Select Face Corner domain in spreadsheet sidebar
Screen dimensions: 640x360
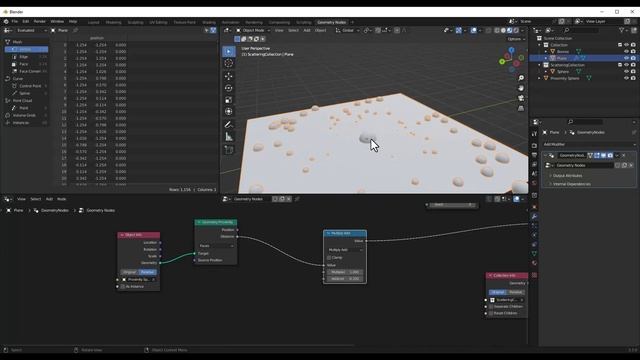point(30,71)
